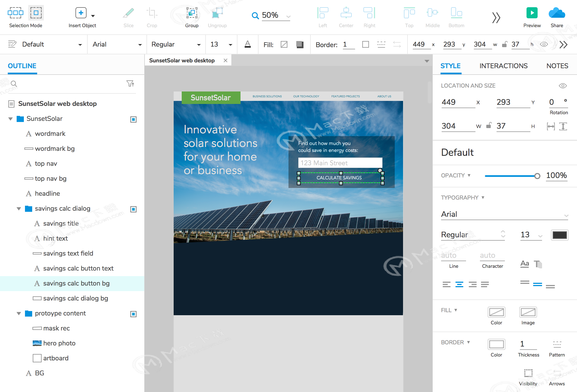Click the Align Right icon
The width and height of the screenshot is (577, 392).
(x=369, y=13)
